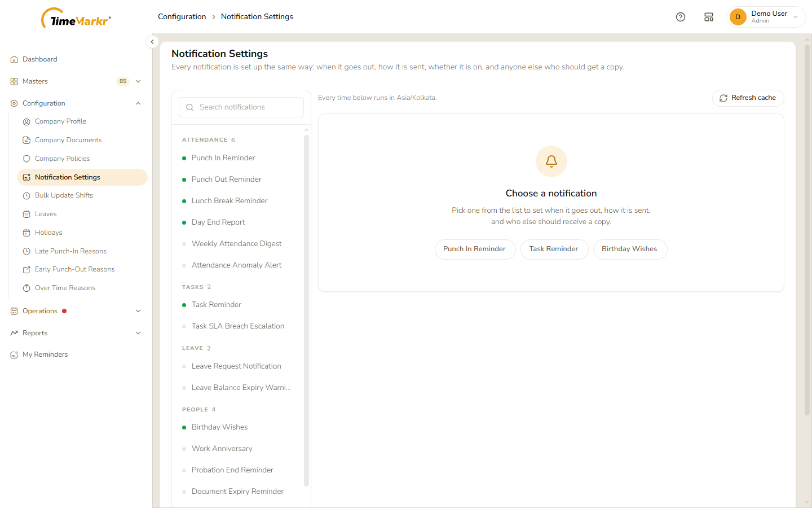Expand the Masters menu chevron
The image size is (812, 508).
pyautogui.click(x=138, y=81)
